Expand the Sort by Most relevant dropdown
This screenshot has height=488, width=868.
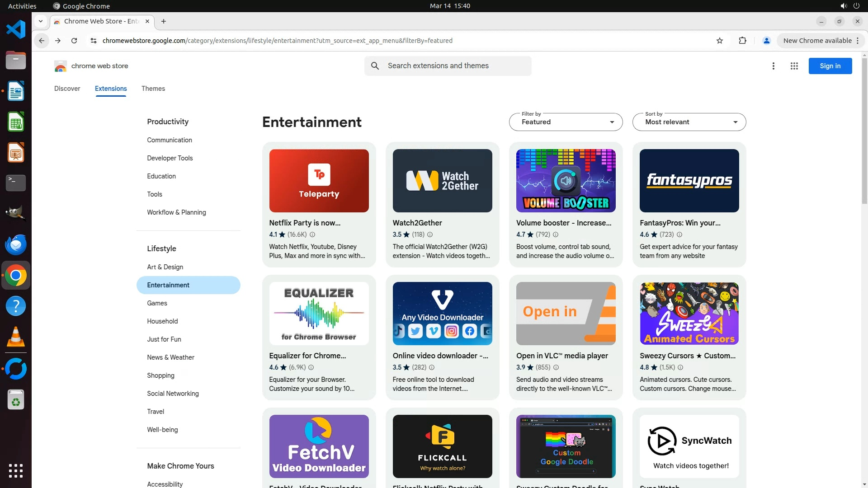tap(689, 122)
